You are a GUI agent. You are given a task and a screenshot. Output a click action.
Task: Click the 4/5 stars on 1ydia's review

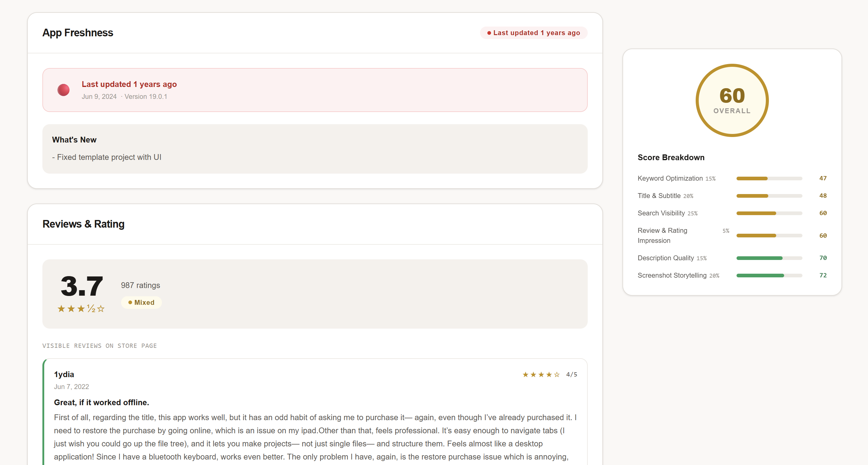click(x=541, y=374)
